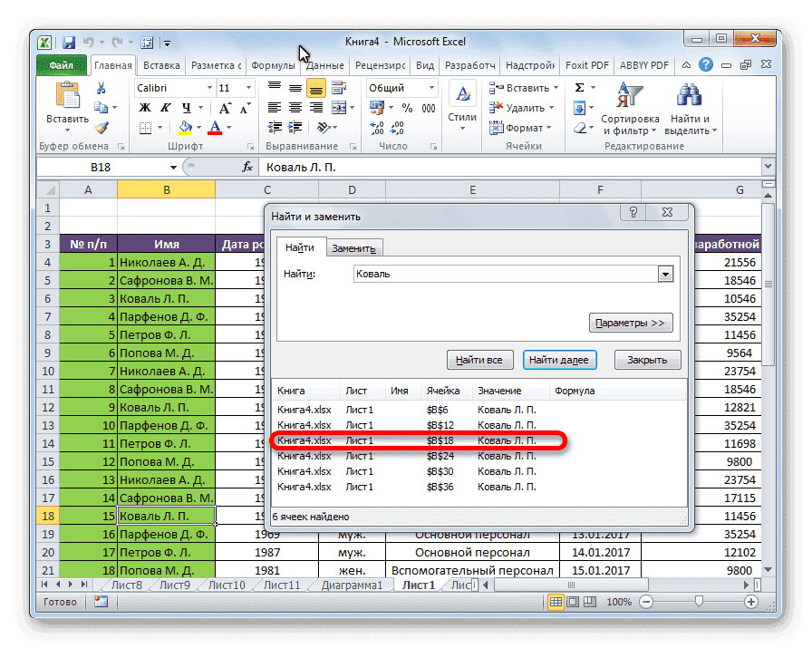
Task: Open the Font Color swatch
Action: point(215,127)
